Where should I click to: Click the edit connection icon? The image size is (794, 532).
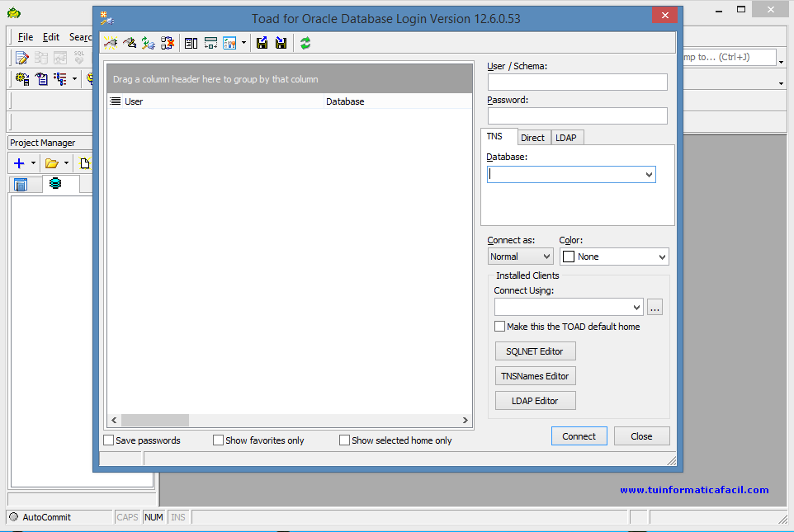coord(130,44)
